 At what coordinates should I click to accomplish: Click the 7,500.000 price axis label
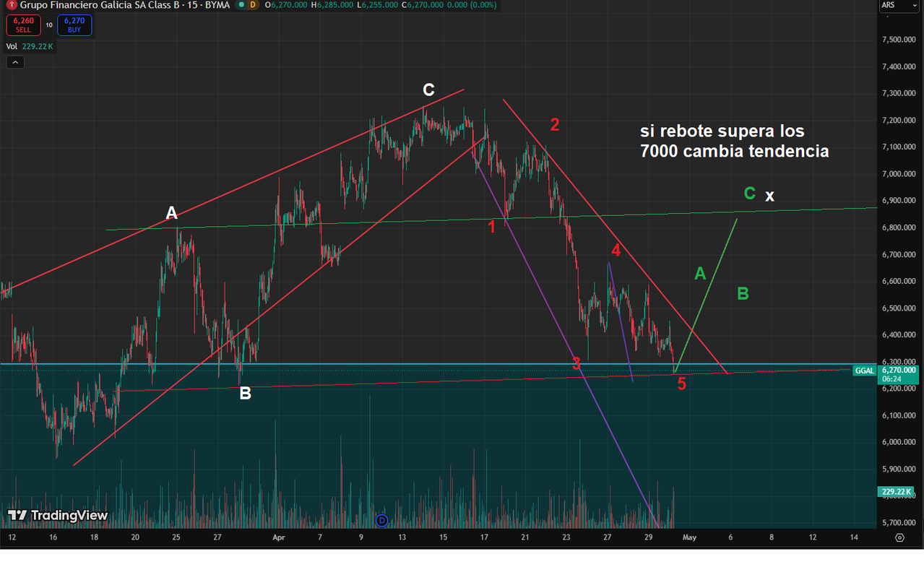(x=898, y=40)
